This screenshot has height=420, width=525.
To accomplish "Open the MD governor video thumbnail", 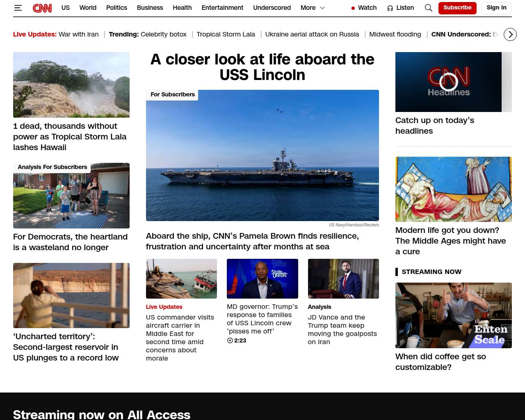I will coord(262,278).
